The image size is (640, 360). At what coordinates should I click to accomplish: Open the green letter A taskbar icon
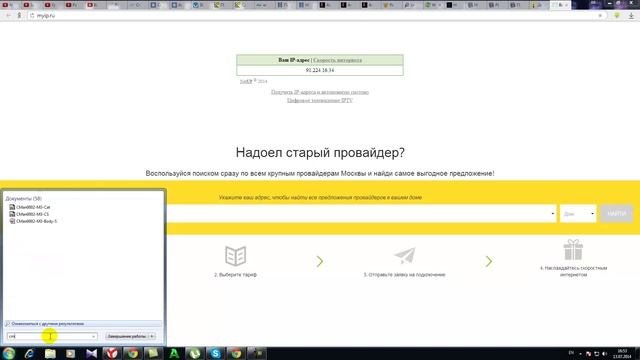(174, 353)
